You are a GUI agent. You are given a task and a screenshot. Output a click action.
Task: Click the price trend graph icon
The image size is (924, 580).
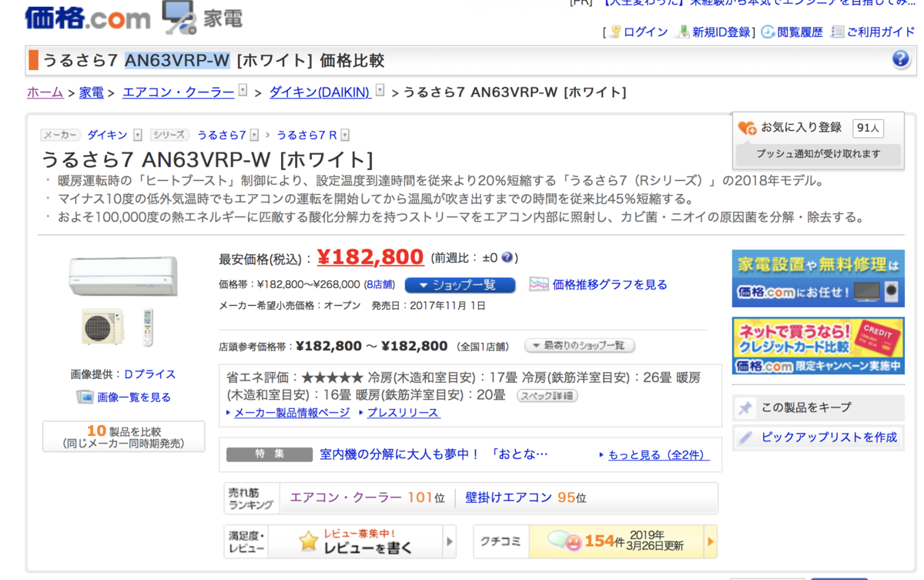539,284
